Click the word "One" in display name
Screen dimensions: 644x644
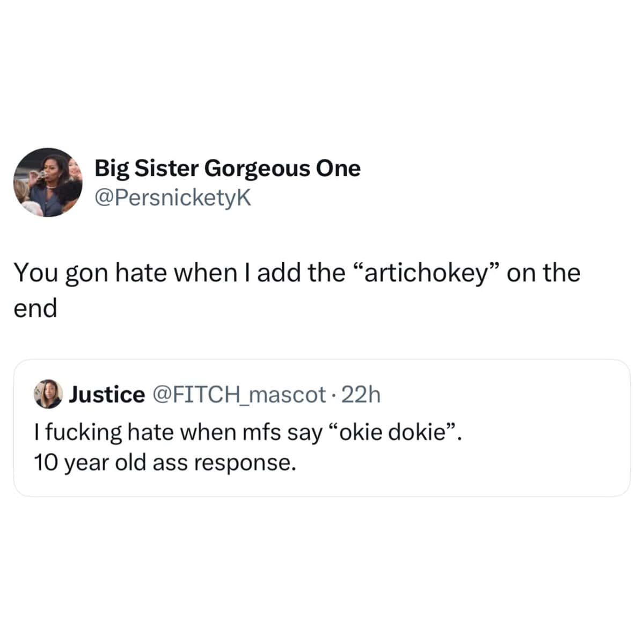coord(338,169)
